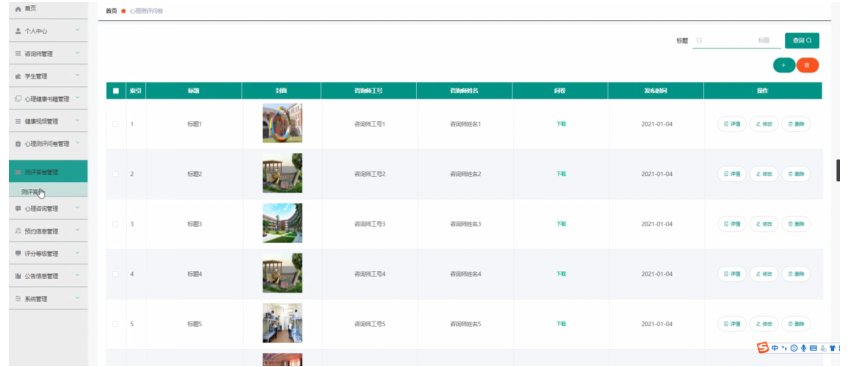This screenshot has height=367, width=859.
Task: Click the 查询 search button
Action: [x=802, y=41]
